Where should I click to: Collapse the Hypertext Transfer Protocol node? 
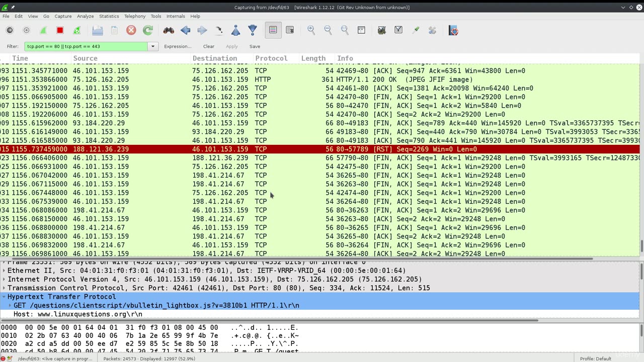[x=4, y=297]
